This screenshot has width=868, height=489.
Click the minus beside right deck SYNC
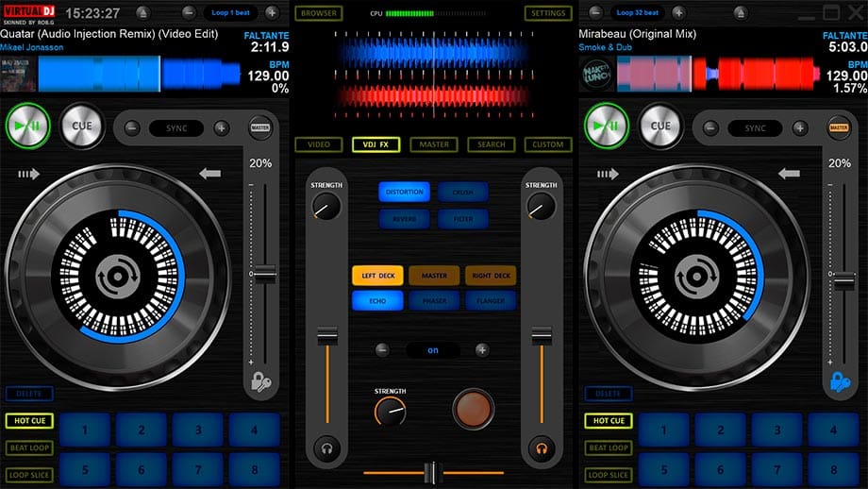pos(710,128)
